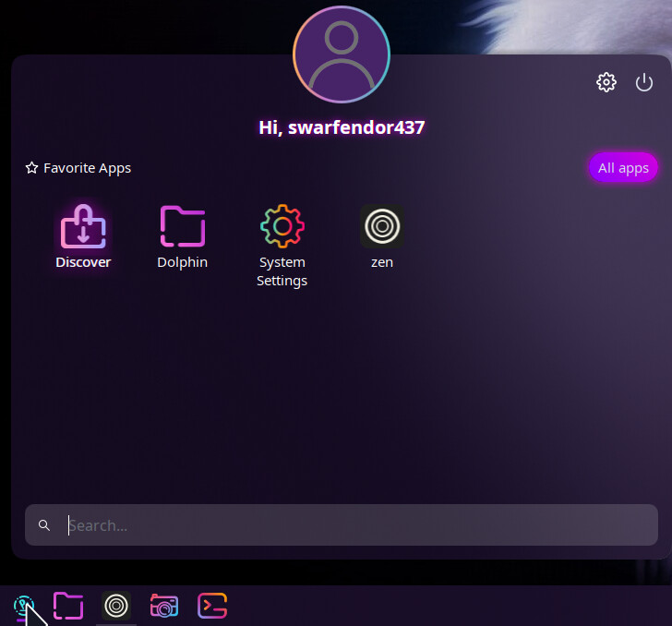Focus the Search input field

[x=351, y=525]
